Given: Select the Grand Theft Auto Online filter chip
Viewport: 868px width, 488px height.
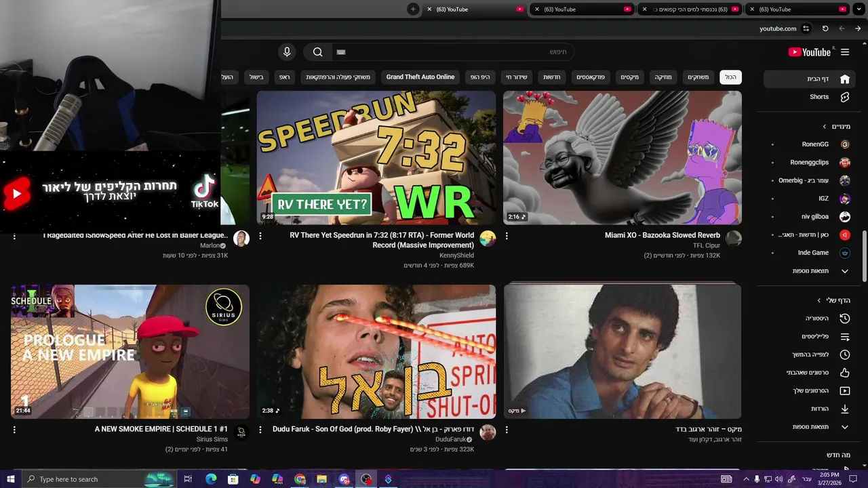Looking at the screenshot, I should (x=420, y=77).
